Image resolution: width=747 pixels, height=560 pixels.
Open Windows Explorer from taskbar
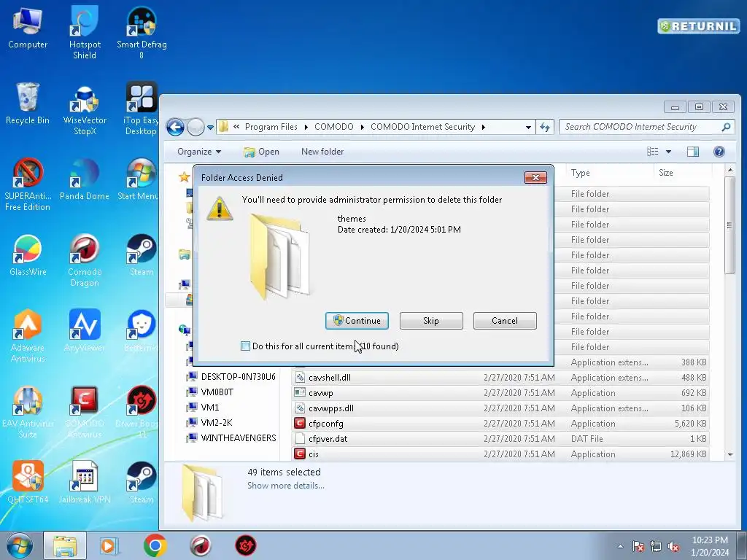click(65, 545)
